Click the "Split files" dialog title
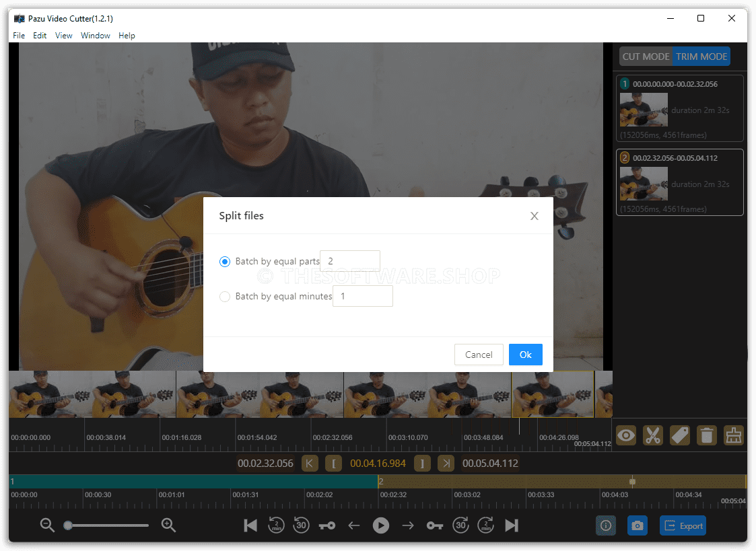 click(x=241, y=216)
